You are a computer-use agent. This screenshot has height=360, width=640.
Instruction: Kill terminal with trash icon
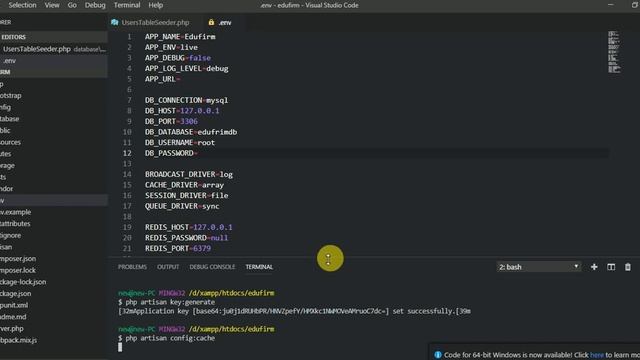pos(628,267)
